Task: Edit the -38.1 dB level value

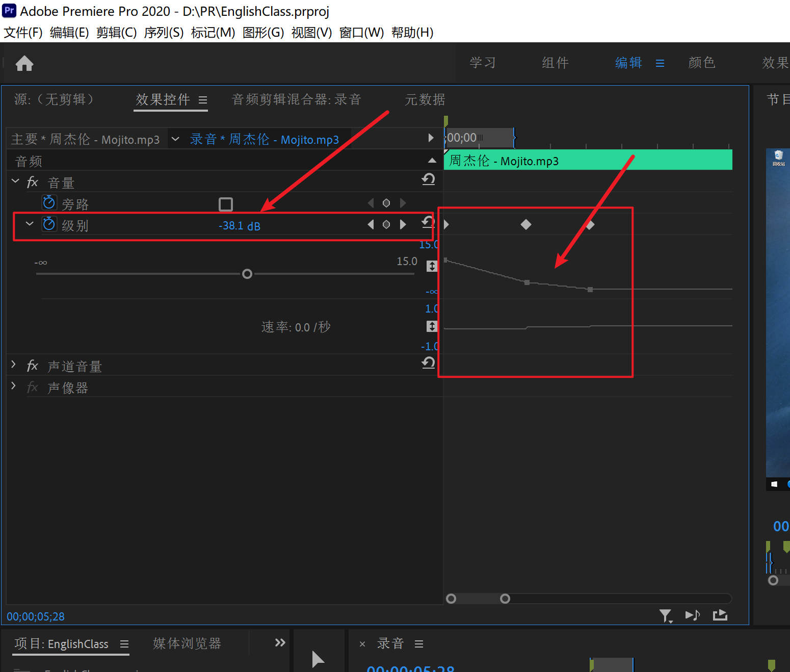Action: pyautogui.click(x=240, y=226)
